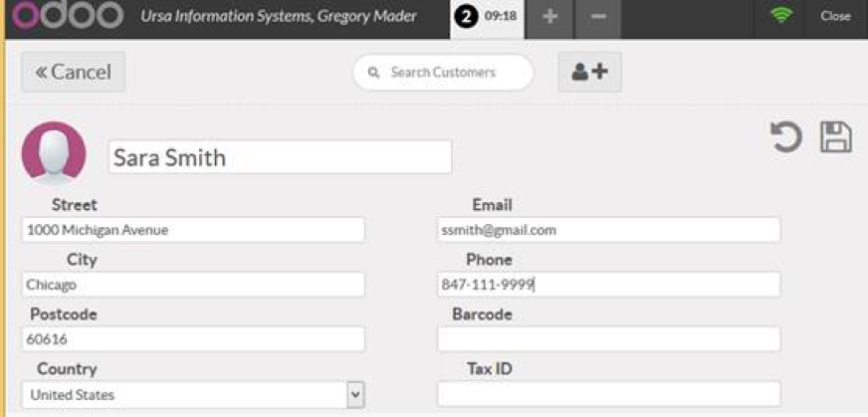Click Sara Smith's avatar picture
The height and width of the screenshot is (417, 868).
click(53, 152)
